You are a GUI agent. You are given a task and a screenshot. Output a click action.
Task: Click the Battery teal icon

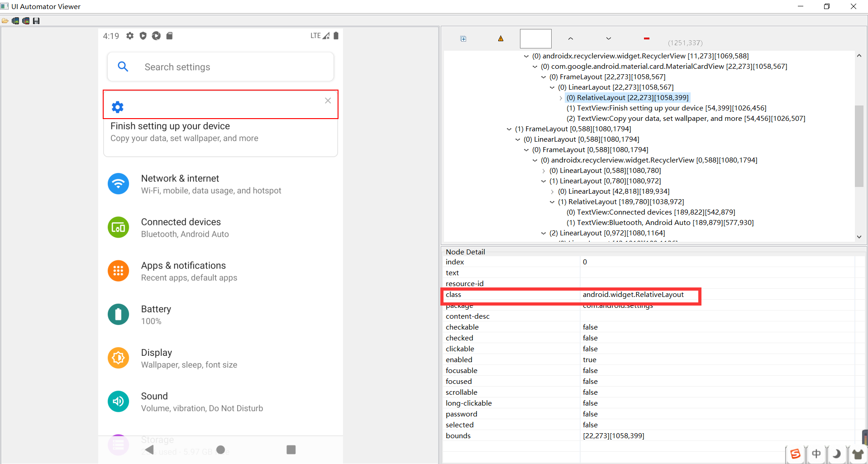tap(119, 314)
